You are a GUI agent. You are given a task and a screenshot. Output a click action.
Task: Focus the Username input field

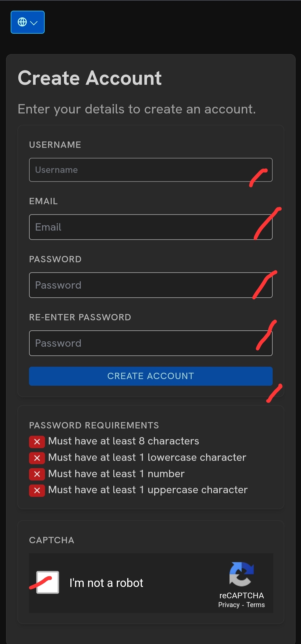pyautogui.click(x=151, y=170)
